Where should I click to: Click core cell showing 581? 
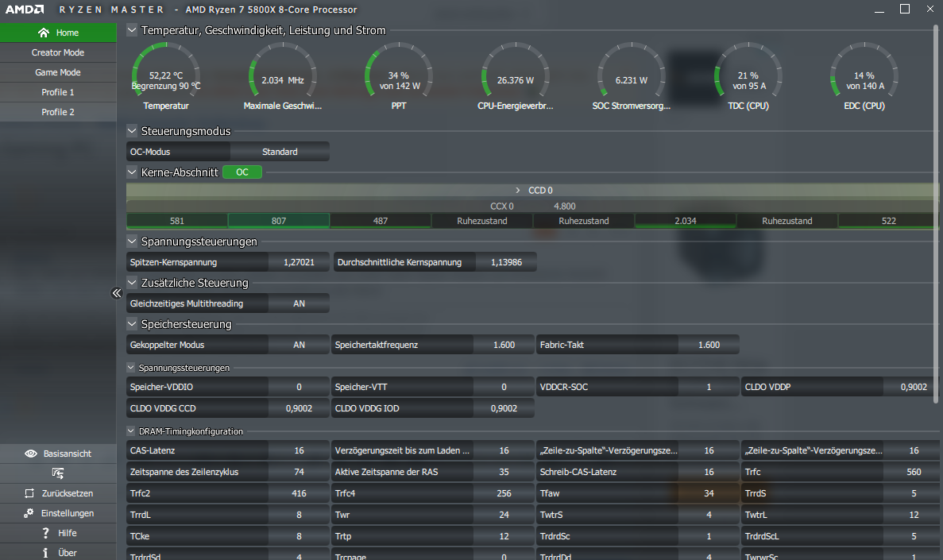(177, 221)
